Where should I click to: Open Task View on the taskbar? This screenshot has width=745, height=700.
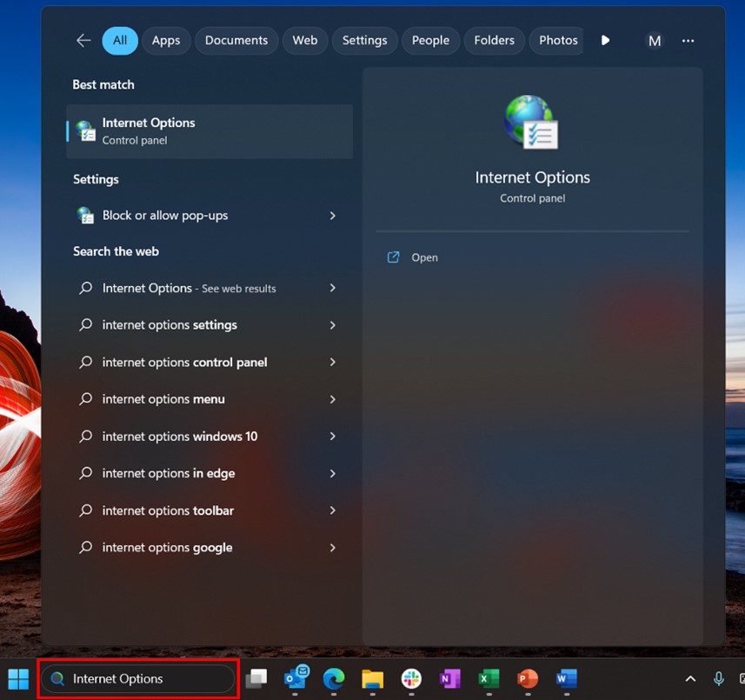point(256,678)
